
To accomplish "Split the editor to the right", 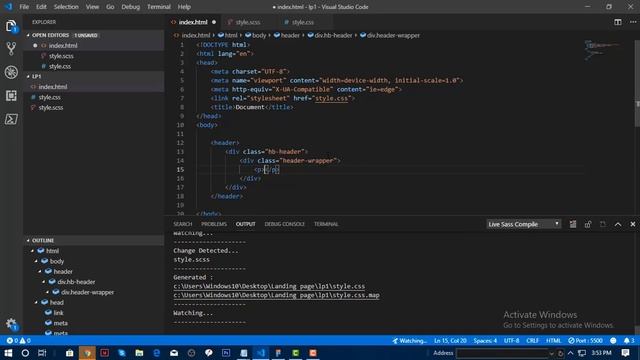I will [618, 22].
